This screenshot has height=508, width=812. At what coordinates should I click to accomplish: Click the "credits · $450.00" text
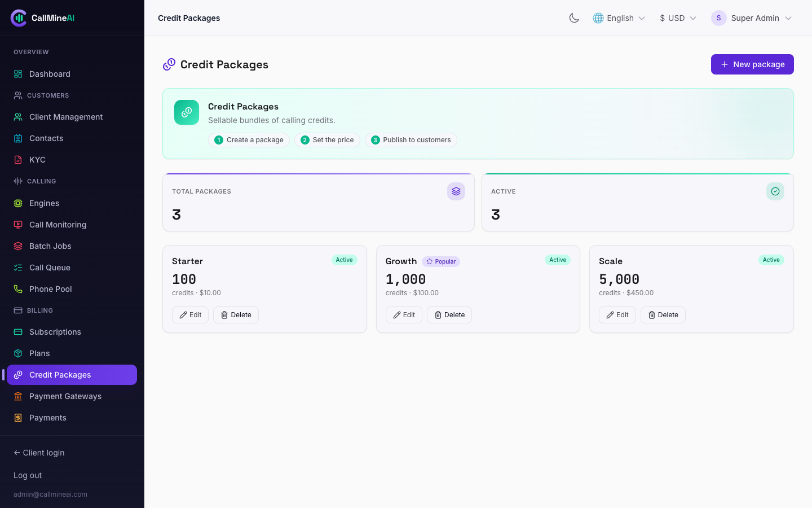point(626,293)
